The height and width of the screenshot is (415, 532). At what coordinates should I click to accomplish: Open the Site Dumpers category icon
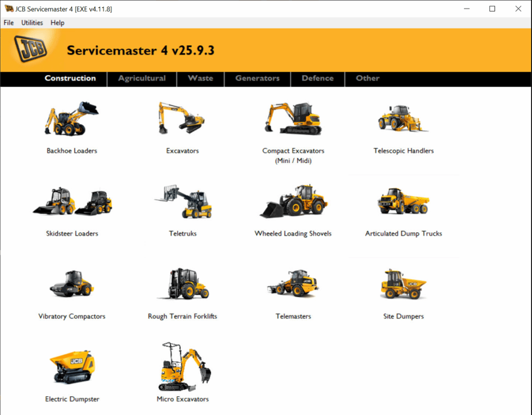404,284
